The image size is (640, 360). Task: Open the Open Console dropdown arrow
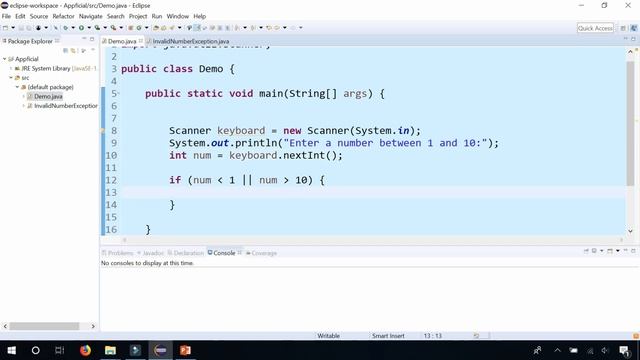click(618, 251)
